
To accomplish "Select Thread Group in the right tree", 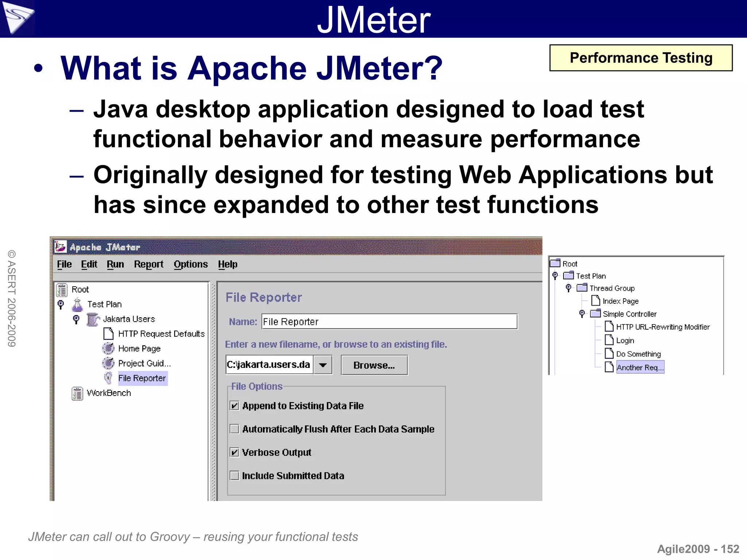I will 612,288.
